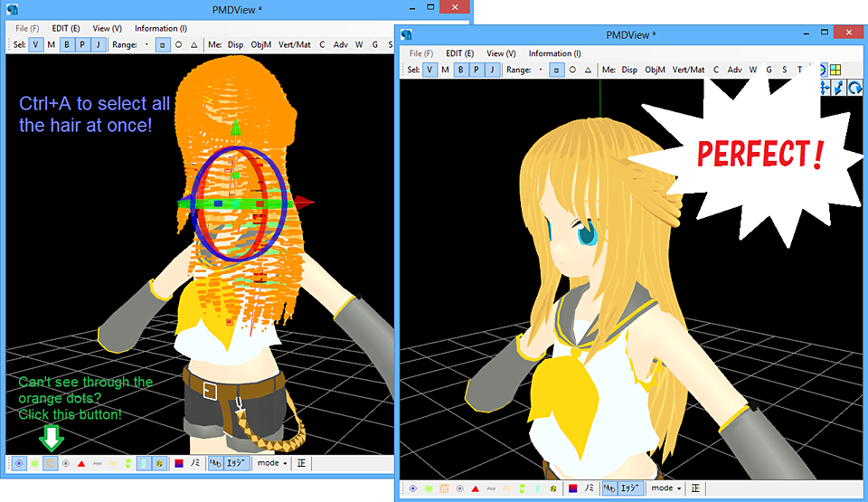Screen dimensions: 868x502
Task: Toggle M selection button in left window
Action: pyautogui.click(x=51, y=45)
